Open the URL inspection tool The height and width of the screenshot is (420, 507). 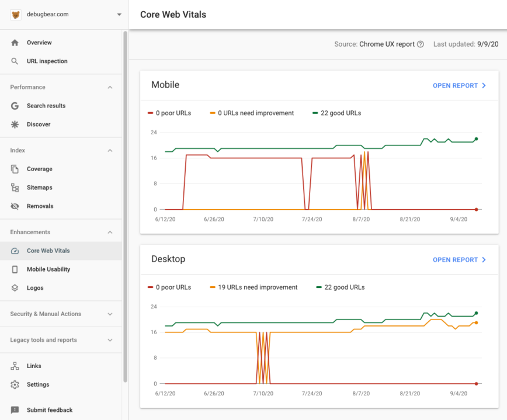[x=48, y=61]
